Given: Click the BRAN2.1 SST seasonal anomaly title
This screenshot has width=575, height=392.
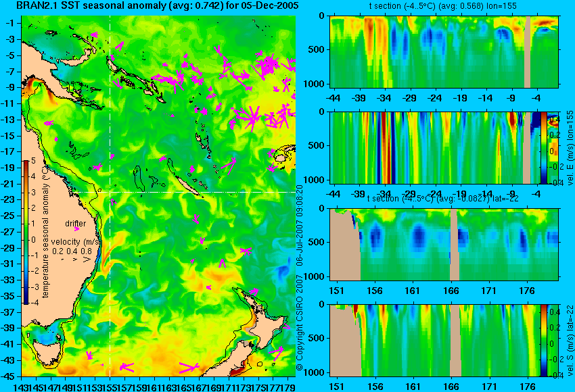Looking at the screenshot, I should [158, 6].
